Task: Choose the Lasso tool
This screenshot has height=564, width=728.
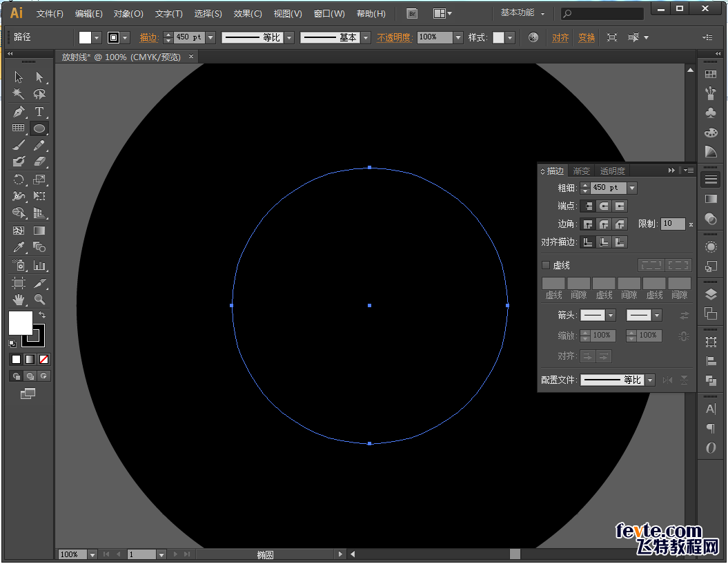Action: click(x=39, y=94)
